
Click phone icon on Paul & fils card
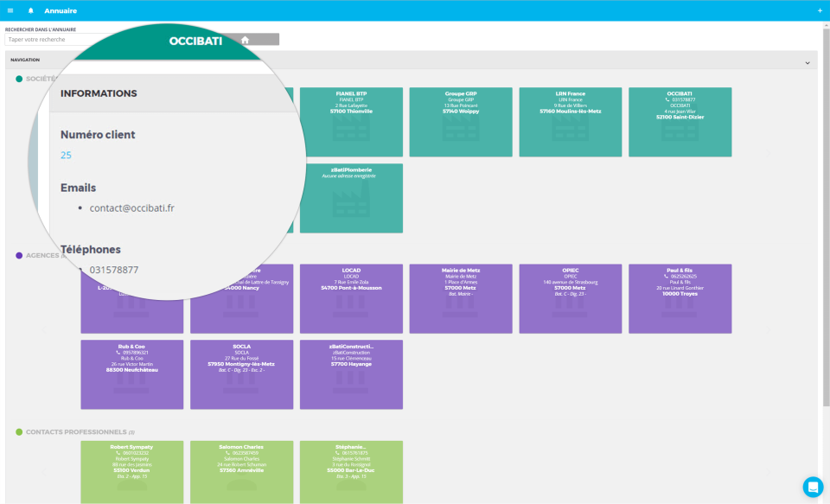[666, 277]
